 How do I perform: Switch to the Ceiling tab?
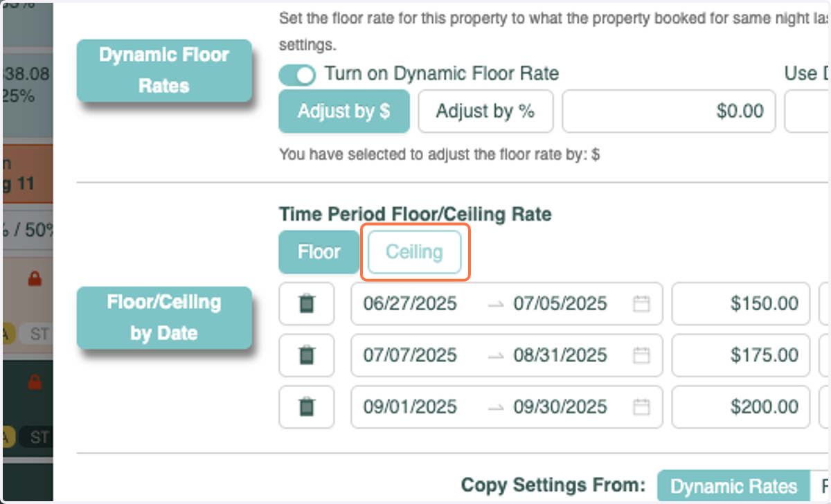[414, 252]
